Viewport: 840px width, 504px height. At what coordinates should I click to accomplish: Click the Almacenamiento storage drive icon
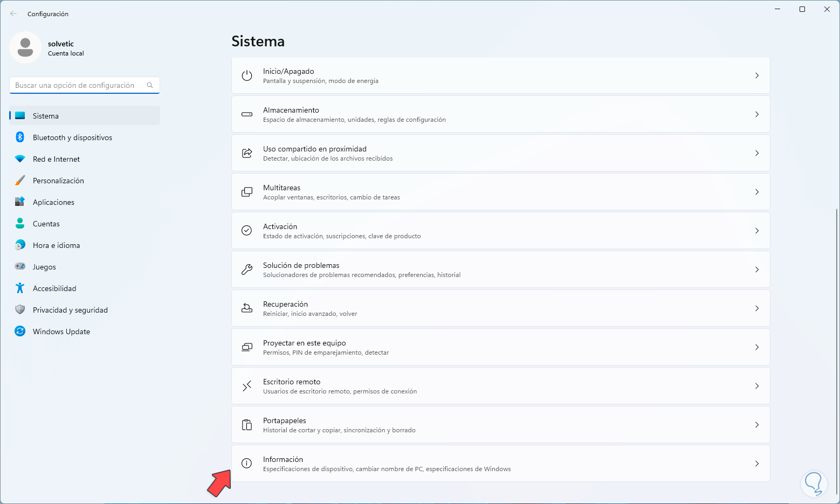[247, 114]
